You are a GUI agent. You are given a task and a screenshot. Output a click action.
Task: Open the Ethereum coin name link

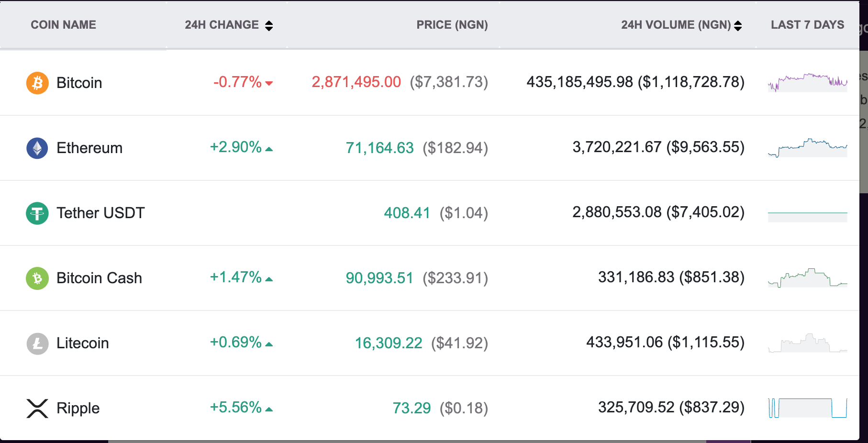coord(89,148)
